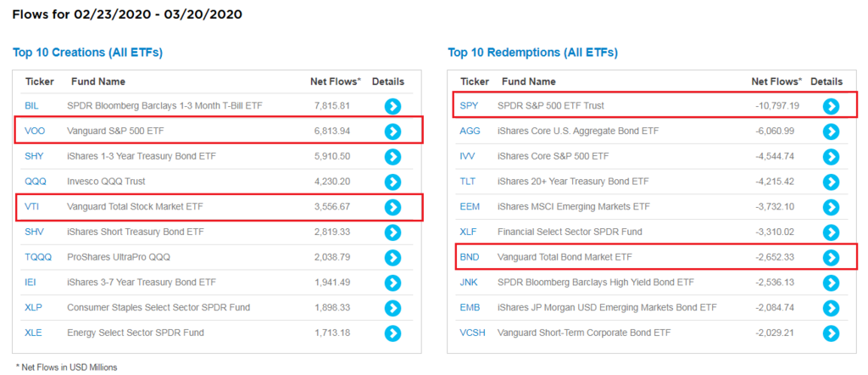
Task: Select net flow value -10,797.19
Action: [776, 105]
